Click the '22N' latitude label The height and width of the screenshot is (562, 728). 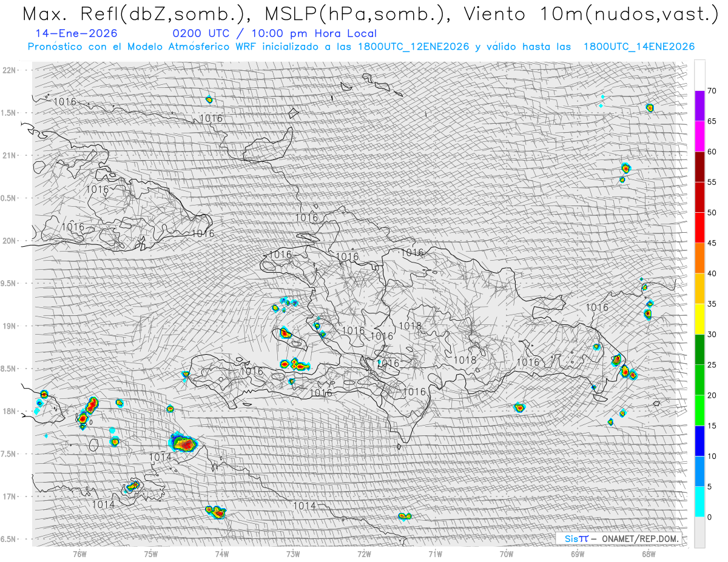(x=9, y=70)
